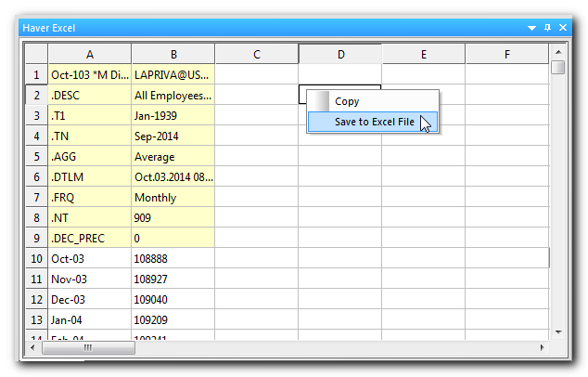
Task: Select column D header
Action: (340, 54)
